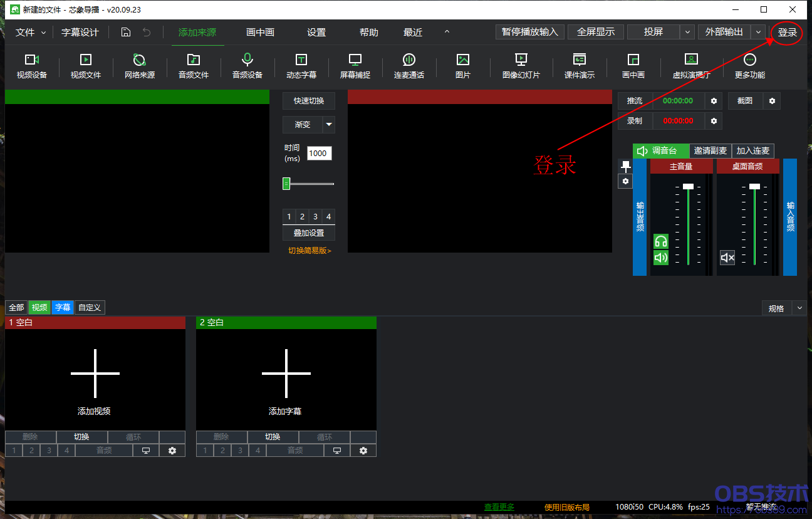Adjust the 桌面音频 volume fader
The height and width of the screenshot is (519, 812).
coord(754,186)
